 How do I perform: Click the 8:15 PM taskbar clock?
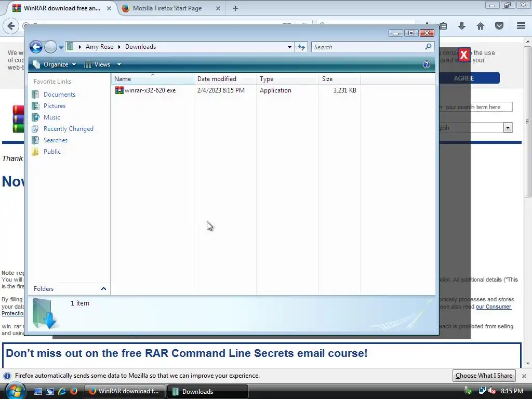click(x=512, y=391)
